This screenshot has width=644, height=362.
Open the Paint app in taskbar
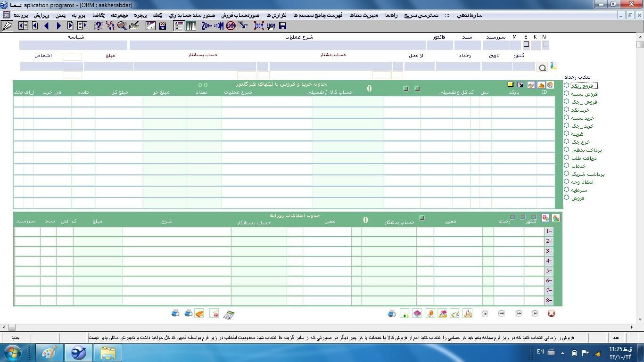coord(50,353)
